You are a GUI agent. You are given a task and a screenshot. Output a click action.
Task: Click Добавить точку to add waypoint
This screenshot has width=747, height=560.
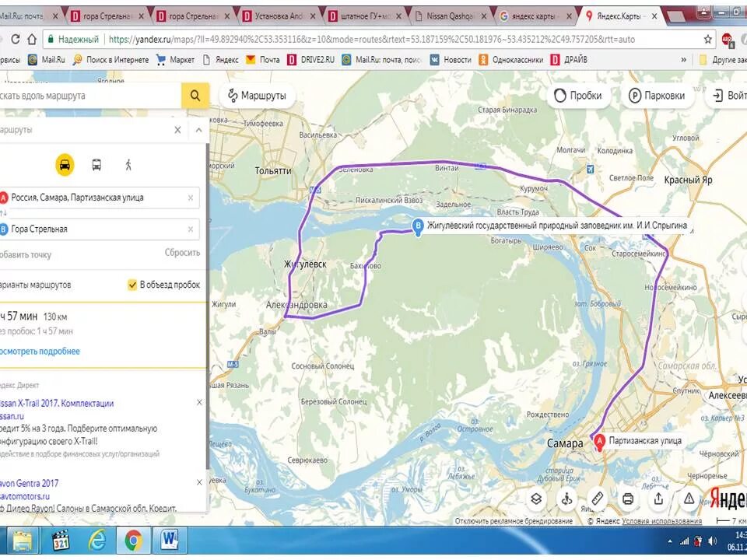click(x=25, y=255)
